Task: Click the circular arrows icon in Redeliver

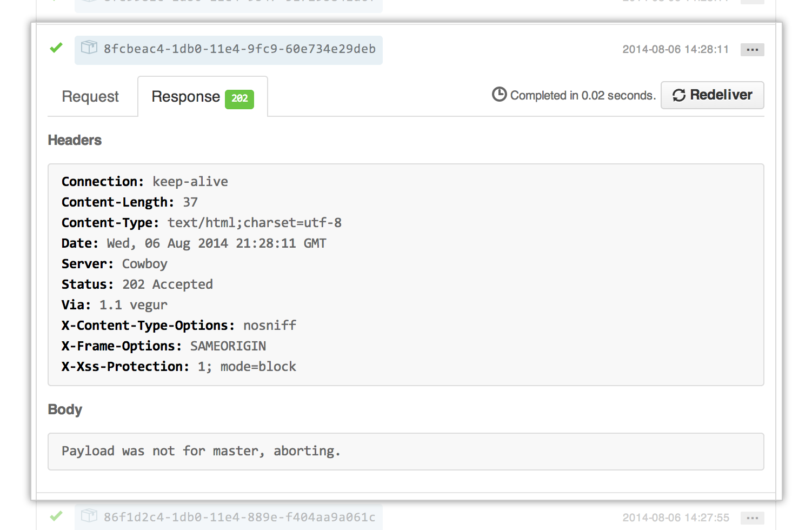Action: (x=679, y=95)
